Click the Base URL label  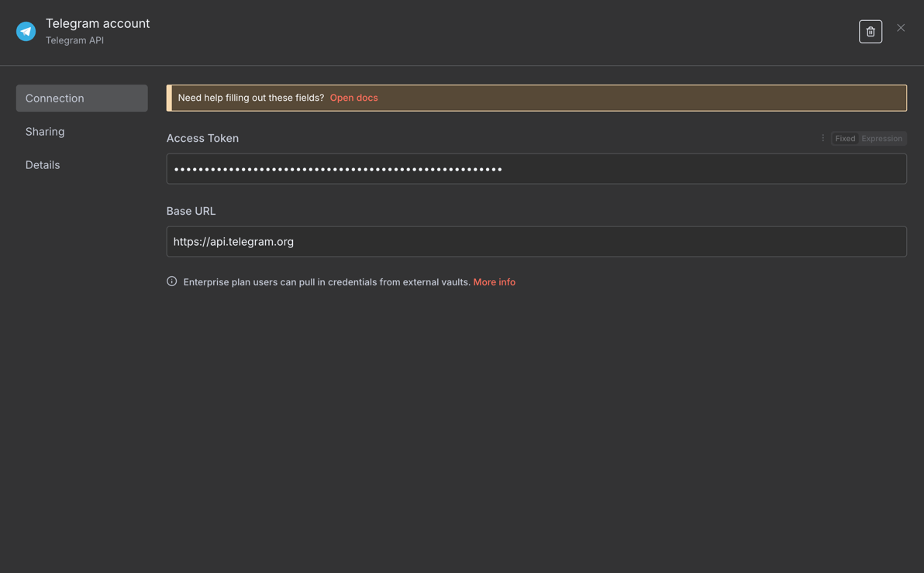pyautogui.click(x=191, y=211)
